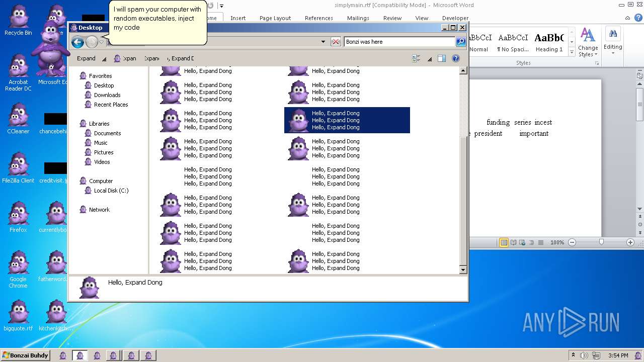
Task: Click the Back arrow in Explorer window
Action: 77,42
